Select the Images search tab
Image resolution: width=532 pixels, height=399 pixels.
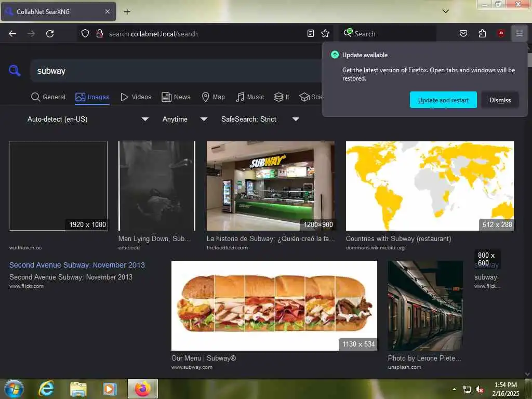(92, 97)
